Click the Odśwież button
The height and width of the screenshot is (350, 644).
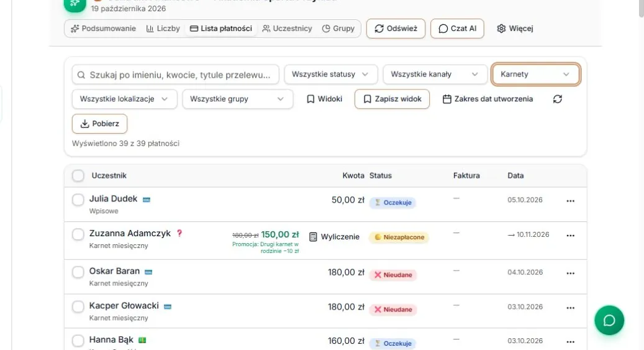pyautogui.click(x=396, y=29)
